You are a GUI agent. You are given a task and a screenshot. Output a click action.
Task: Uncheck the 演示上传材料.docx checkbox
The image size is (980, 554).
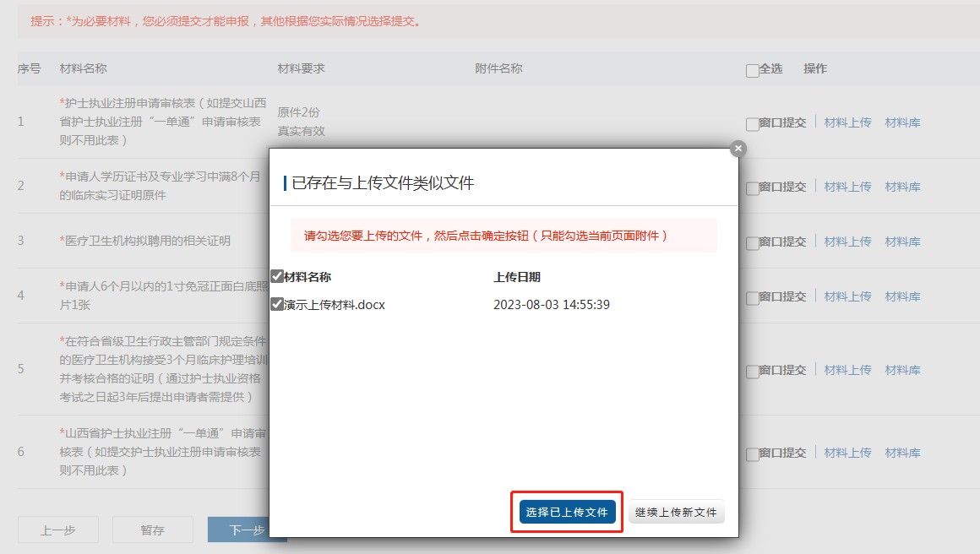pyautogui.click(x=277, y=304)
